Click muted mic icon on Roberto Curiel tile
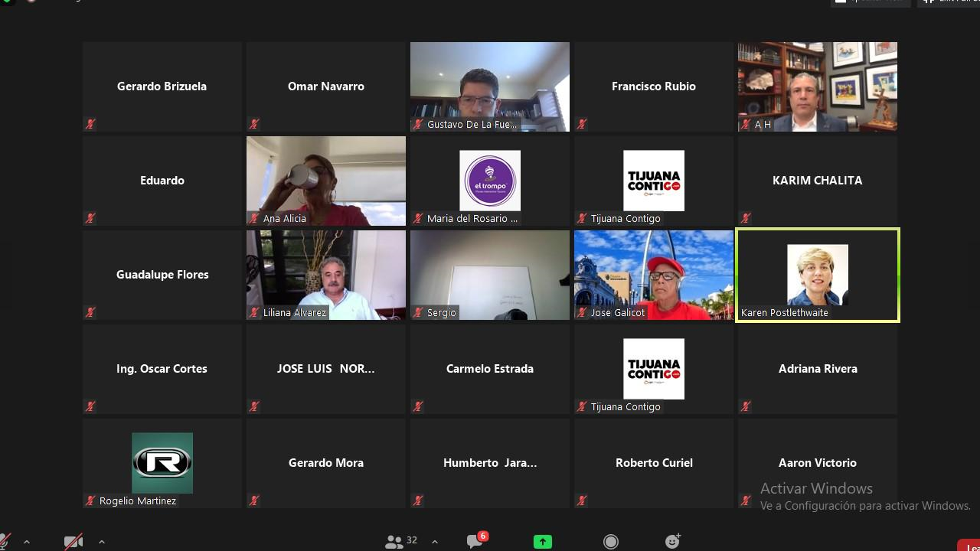 582,500
